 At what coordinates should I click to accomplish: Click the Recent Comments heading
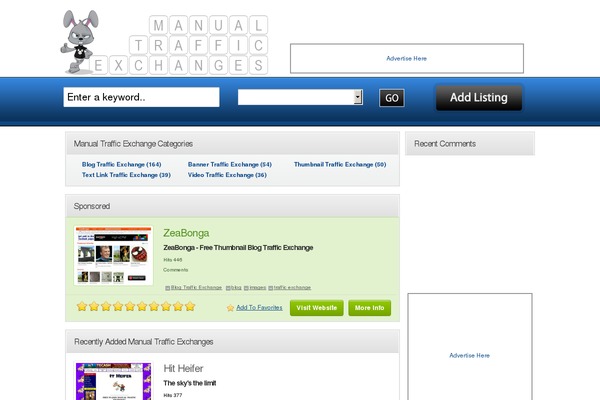pos(445,144)
